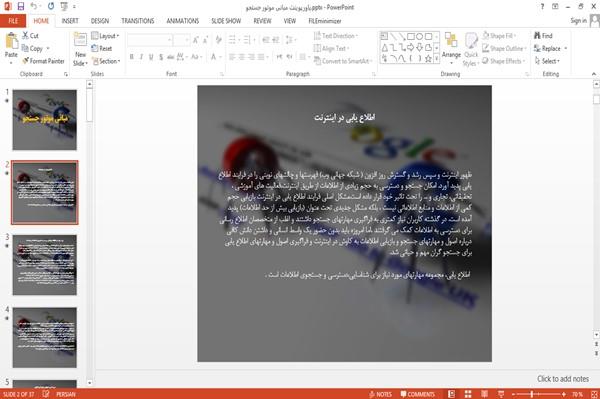The image size is (600, 399).
Task: Collapse the ribbon with the chevron
Action: click(x=593, y=74)
